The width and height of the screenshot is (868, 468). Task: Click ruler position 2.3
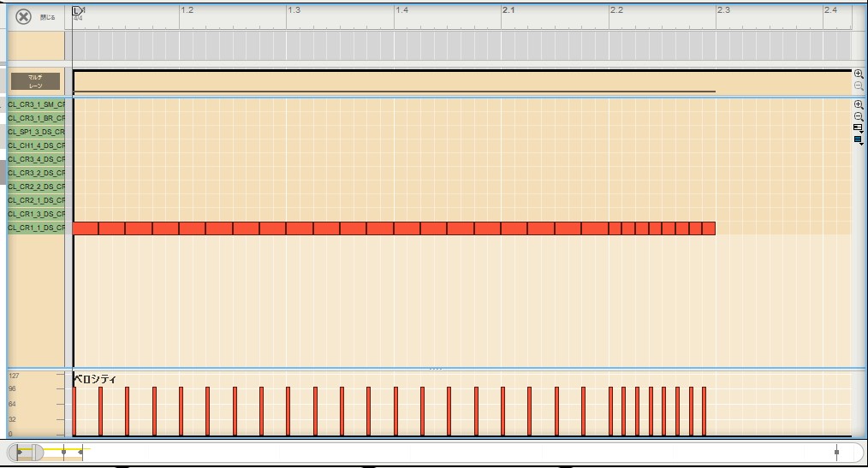coord(723,10)
